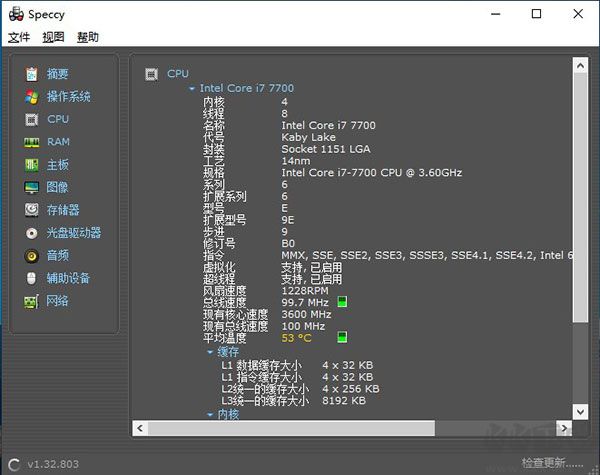
Task: Collapse the 缓存 cache section
Action: coord(210,352)
